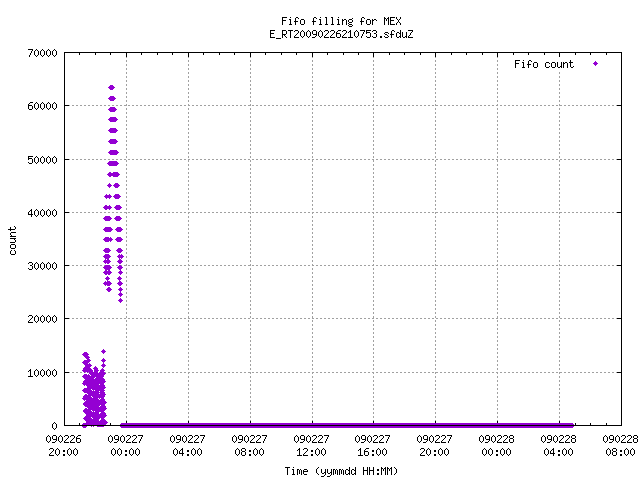Image resolution: width=640 pixels, height=480 pixels.
Task: Click the x-axis tick label 090227 08:00
Action: click(249, 446)
